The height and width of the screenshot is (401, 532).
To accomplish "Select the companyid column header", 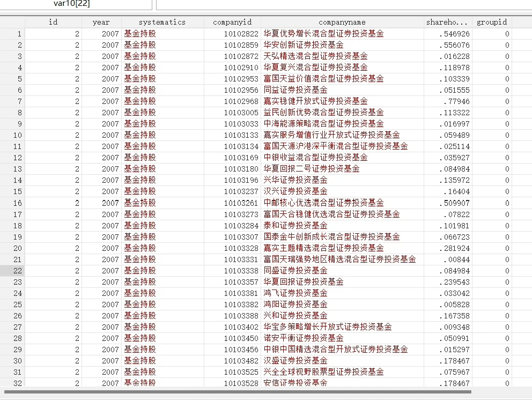I will click(232, 22).
